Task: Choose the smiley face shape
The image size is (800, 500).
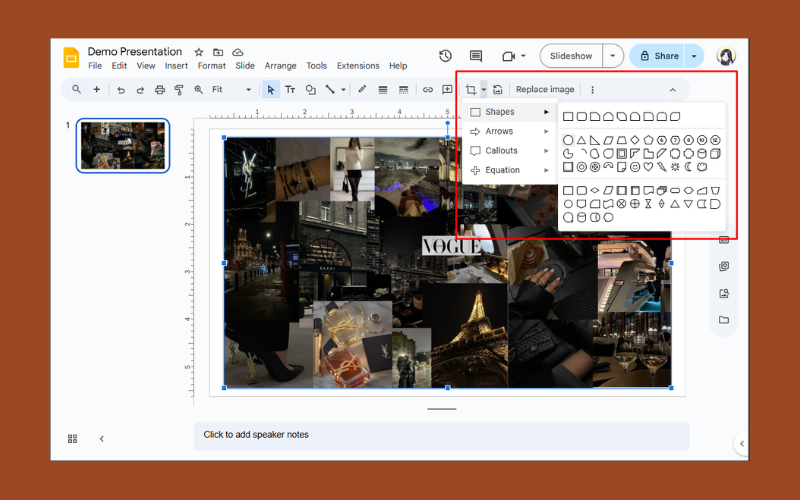Action: point(635,167)
